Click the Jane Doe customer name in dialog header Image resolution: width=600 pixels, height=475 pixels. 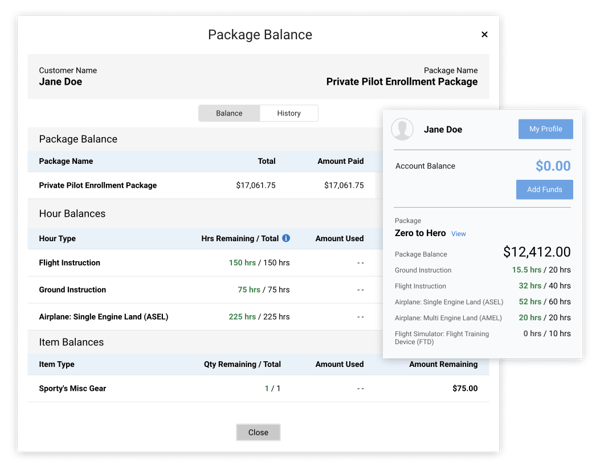point(60,82)
